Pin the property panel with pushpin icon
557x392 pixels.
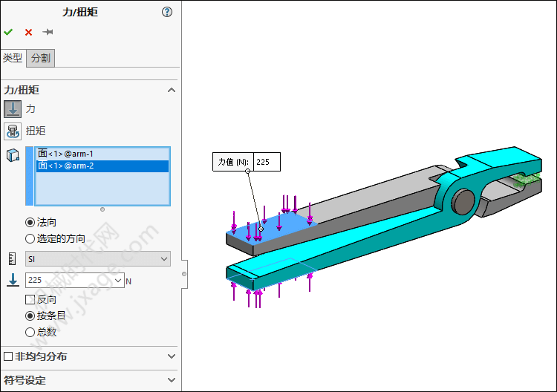[48, 33]
